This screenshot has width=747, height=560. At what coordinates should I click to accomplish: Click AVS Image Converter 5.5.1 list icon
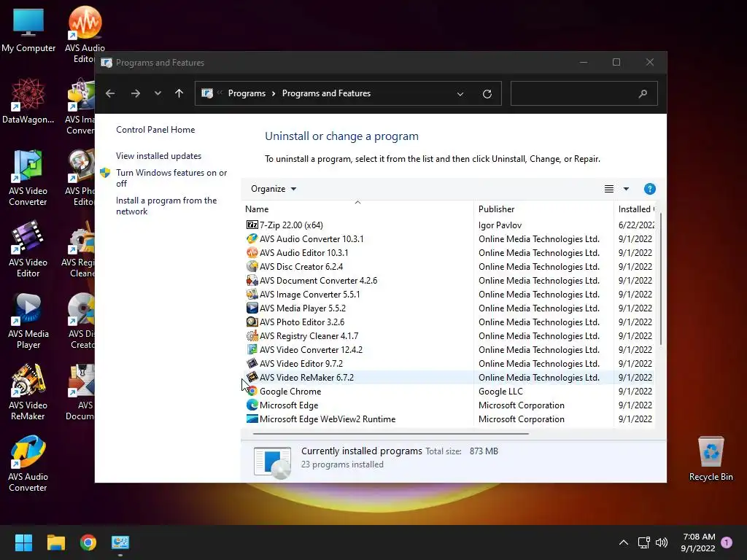(252, 294)
